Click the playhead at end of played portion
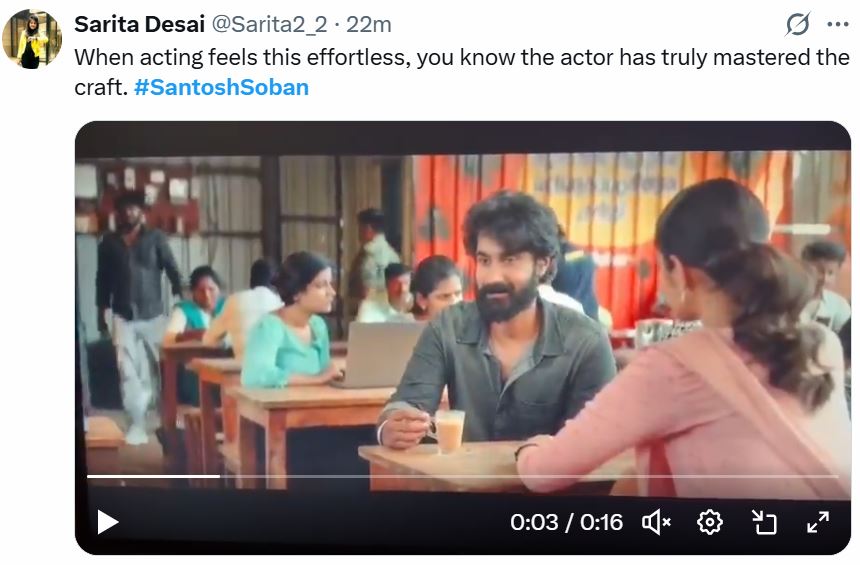Screen dimensions: 860x565 219,476
